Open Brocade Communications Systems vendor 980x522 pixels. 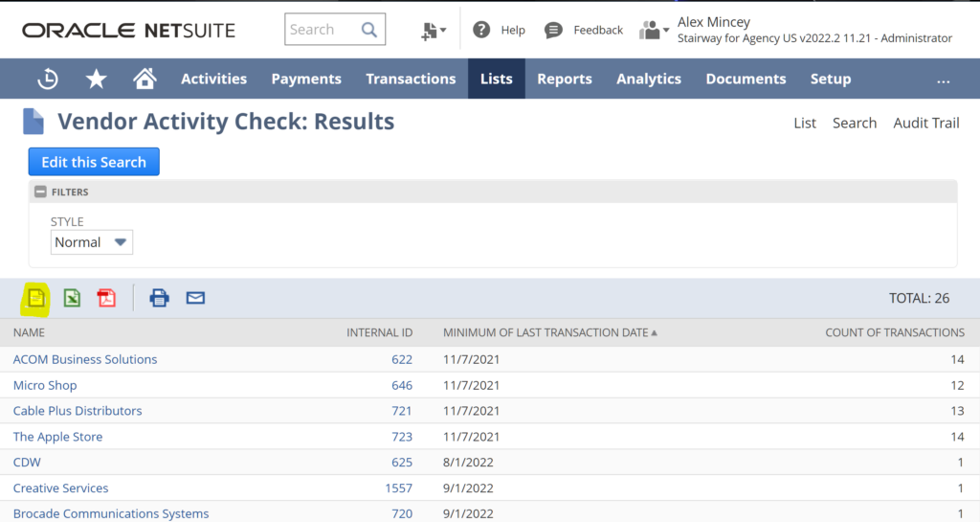point(111,514)
